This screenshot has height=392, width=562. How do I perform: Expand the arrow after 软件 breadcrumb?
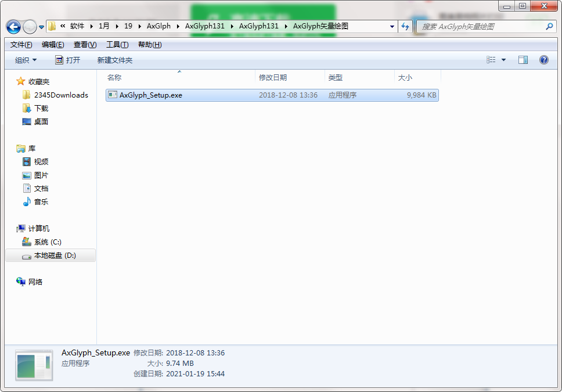click(x=92, y=26)
